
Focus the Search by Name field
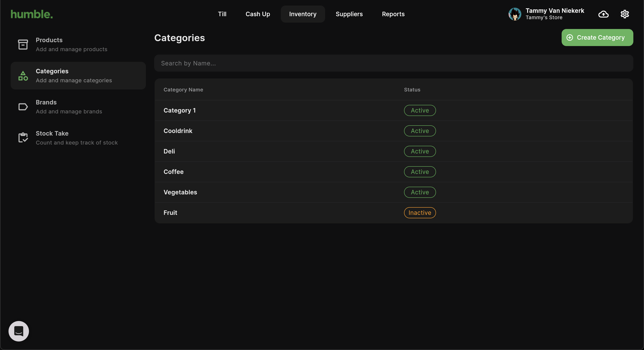394,63
